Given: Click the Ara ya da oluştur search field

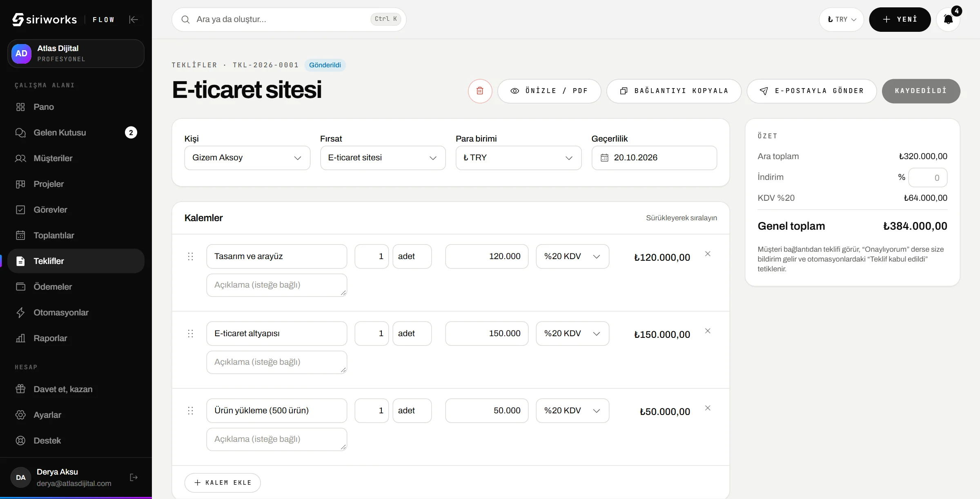Looking at the screenshot, I should point(289,19).
